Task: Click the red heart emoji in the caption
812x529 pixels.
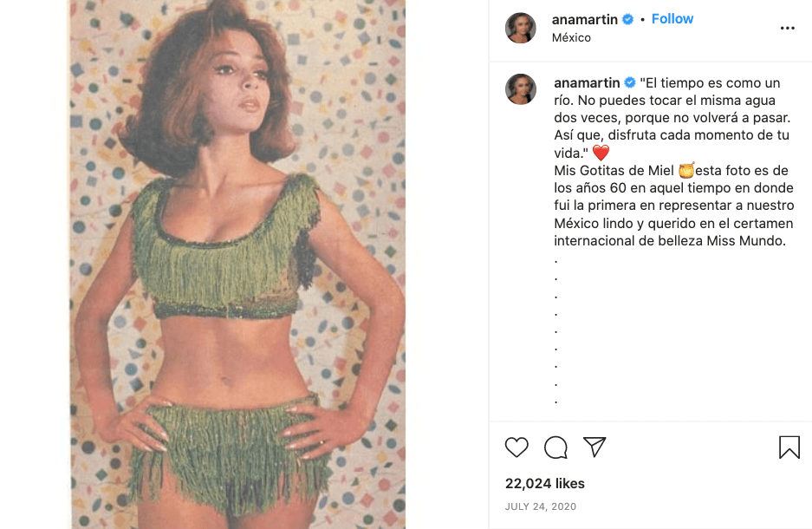Action: [x=600, y=152]
